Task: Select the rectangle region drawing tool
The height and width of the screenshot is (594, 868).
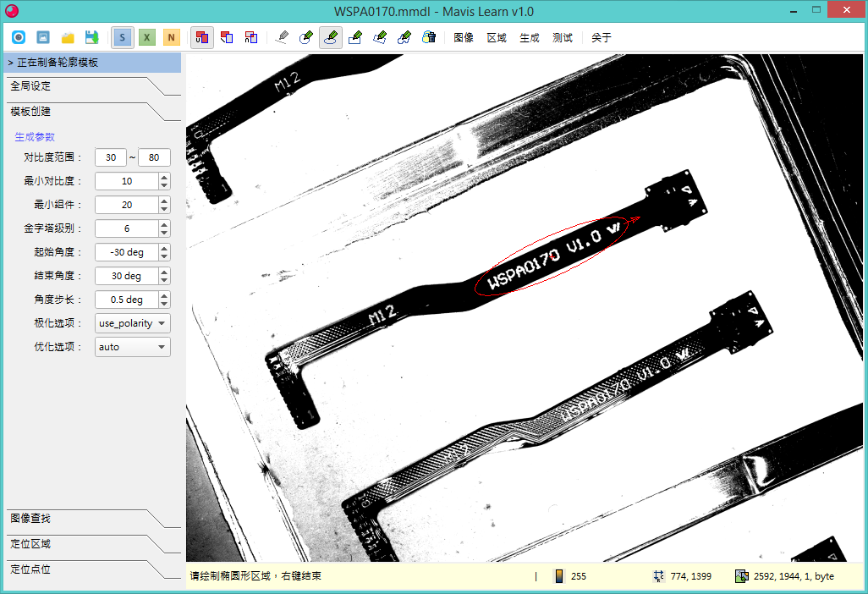Action: click(355, 37)
